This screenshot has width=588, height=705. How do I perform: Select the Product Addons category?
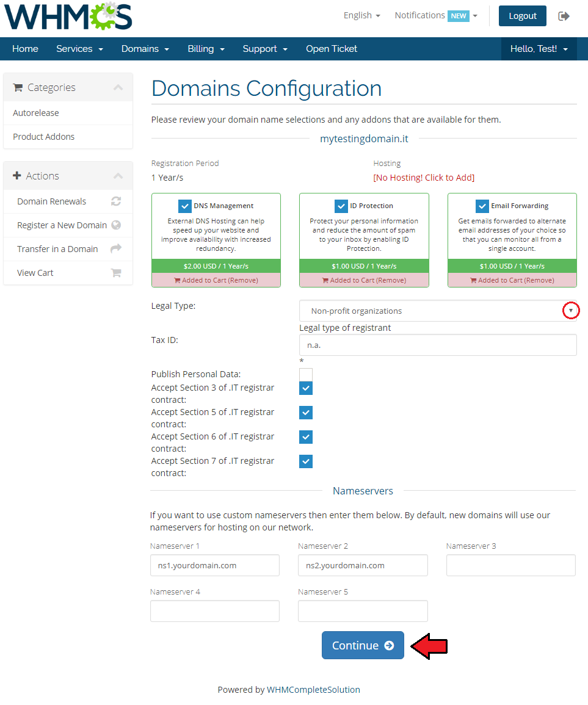(68, 137)
